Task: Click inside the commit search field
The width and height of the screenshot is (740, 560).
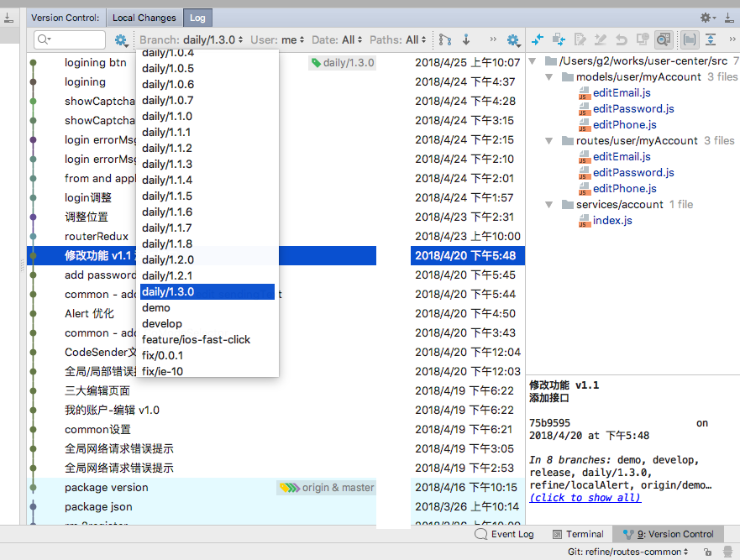Action: [71, 39]
